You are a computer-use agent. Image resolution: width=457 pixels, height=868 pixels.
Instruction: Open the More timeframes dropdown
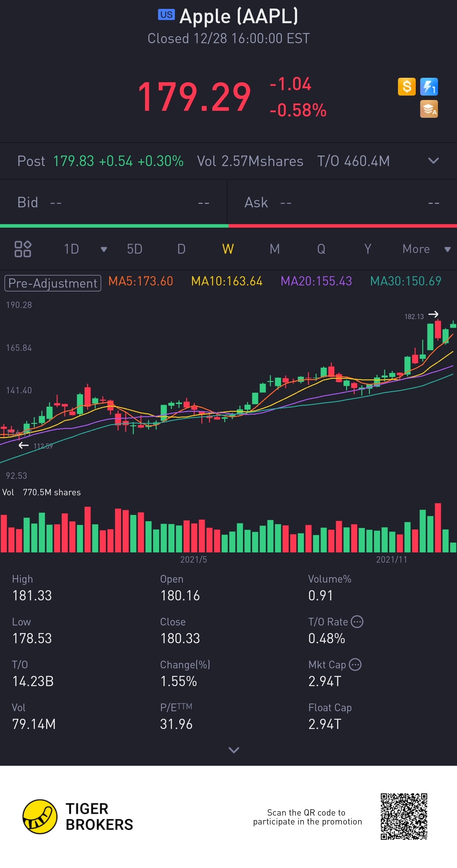tap(426, 249)
